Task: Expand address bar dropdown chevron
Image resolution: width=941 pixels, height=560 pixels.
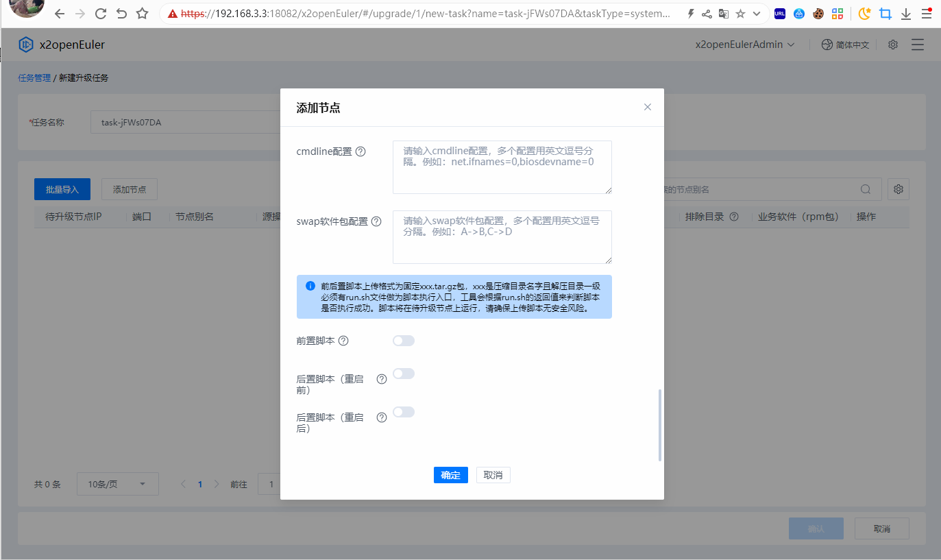Action: pos(757,14)
